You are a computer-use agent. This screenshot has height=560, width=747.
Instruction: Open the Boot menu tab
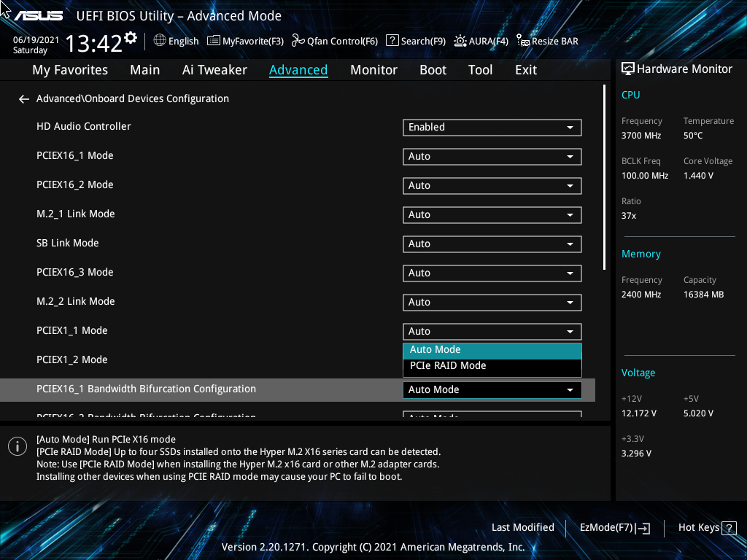tap(433, 69)
